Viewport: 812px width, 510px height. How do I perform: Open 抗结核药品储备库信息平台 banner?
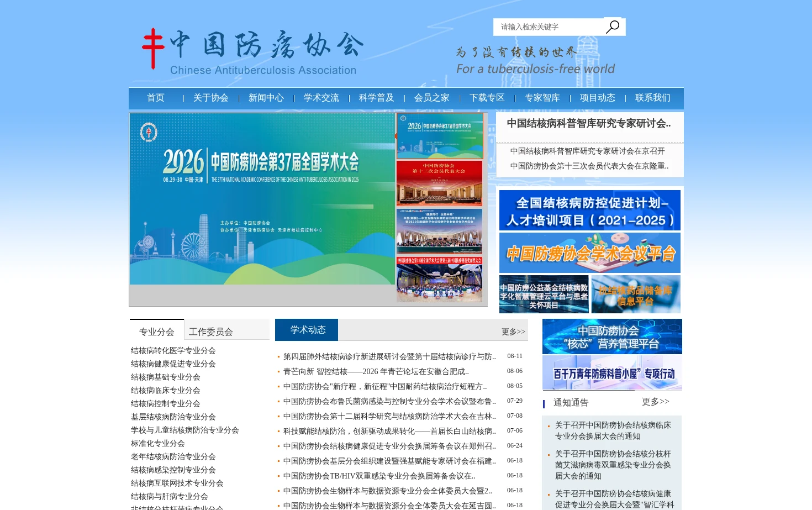[x=636, y=294]
